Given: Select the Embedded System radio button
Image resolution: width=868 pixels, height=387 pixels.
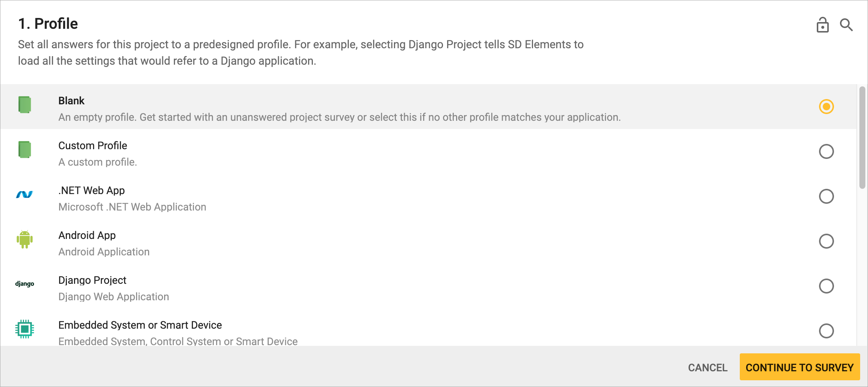Looking at the screenshot, I should click(827, 331).
